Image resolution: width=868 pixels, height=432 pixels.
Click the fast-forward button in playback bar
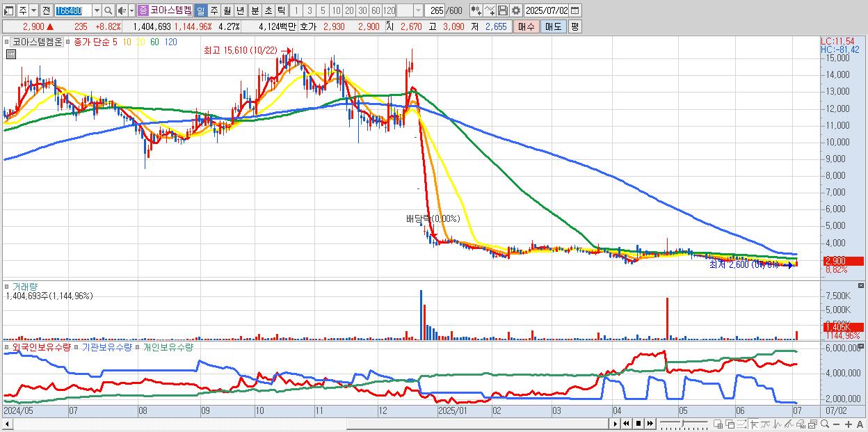tap(650, 424)
